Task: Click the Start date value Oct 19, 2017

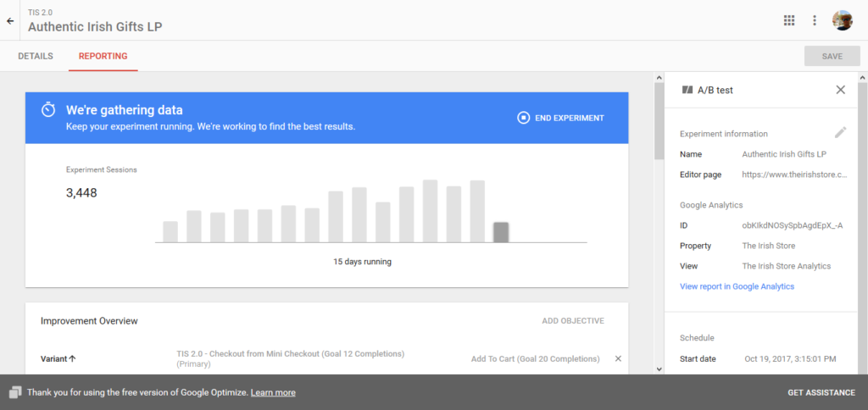Action: [x=791, y=359]
